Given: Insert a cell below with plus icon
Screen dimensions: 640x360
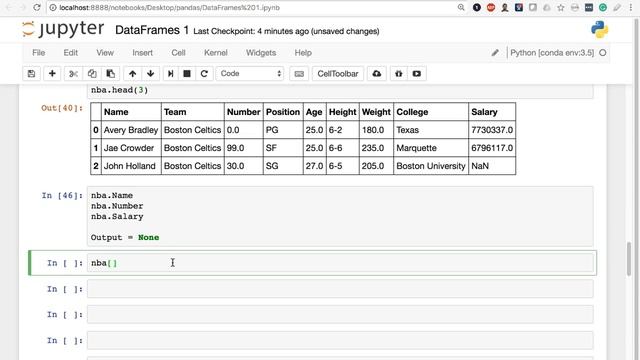Looking at the screenshot, I should pos(52,74).
